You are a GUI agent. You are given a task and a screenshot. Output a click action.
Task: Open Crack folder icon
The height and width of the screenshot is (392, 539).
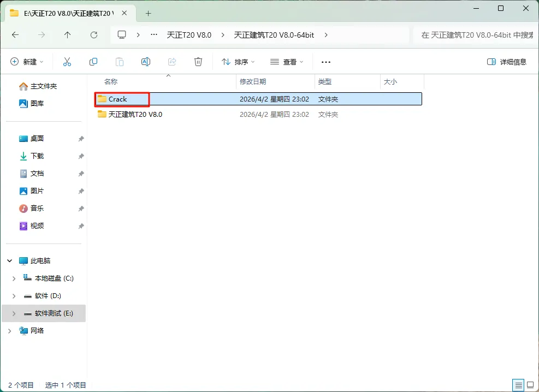(x=102, y=99)
